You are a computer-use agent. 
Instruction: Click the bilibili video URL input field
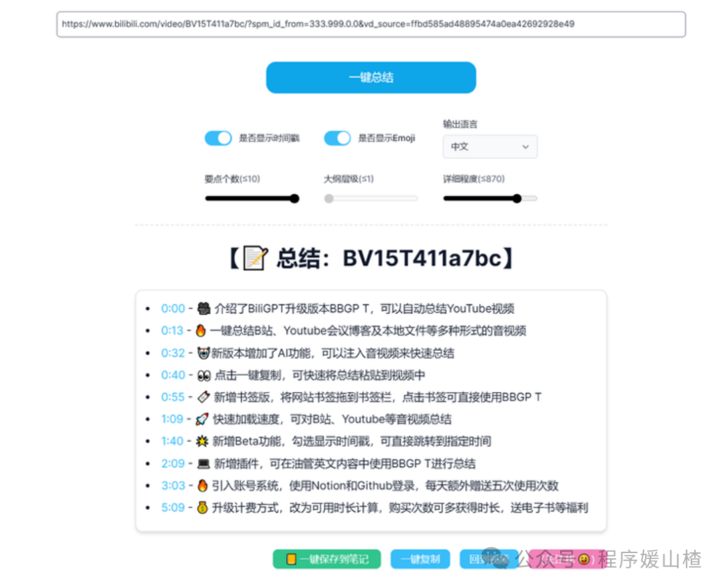click(371, 24)
